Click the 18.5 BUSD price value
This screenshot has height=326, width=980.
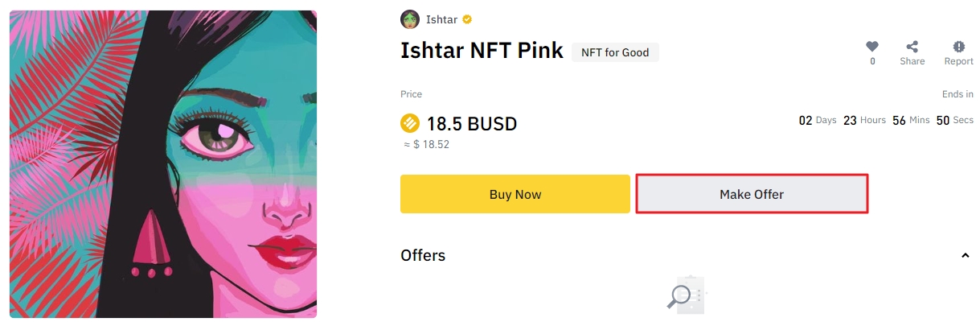(471, 124)
